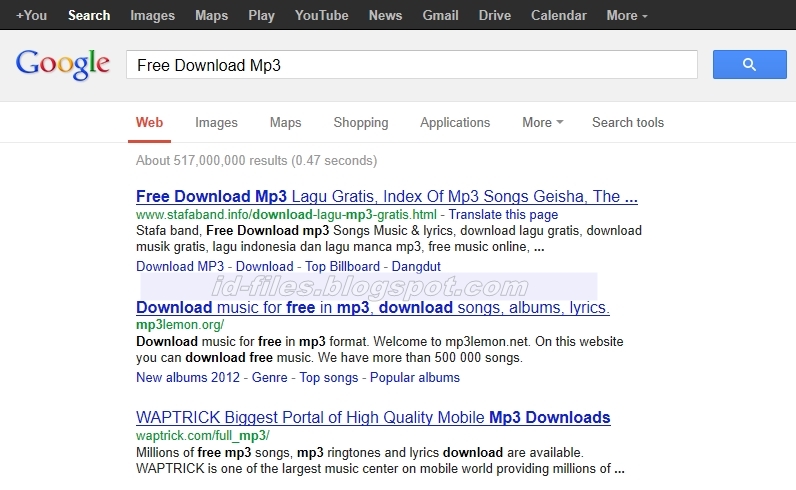
Task: Go to Play in the top bar
Action: 261,16
